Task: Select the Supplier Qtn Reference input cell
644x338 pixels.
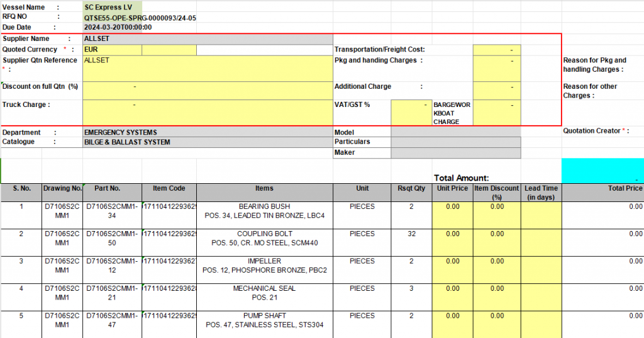Action: pyautogui.click(x=207, y=69)
